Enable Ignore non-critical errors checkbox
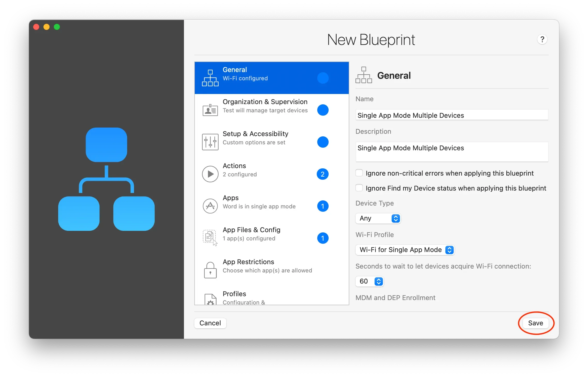 (x=359, y=173)
